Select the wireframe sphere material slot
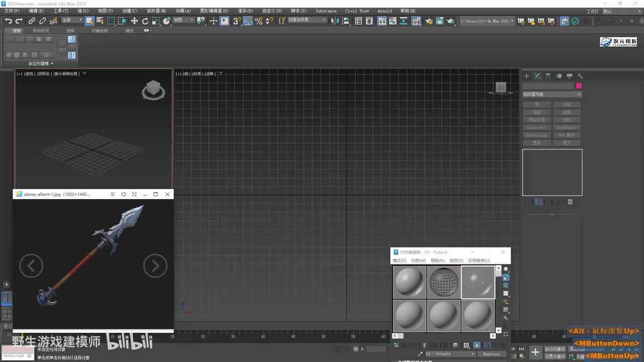This screenshot has height=362, width=644. (x=444, y=282)
